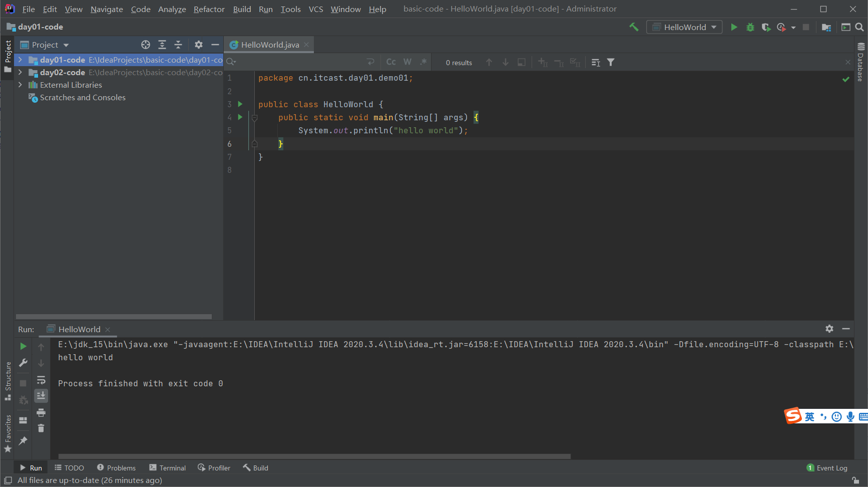Open the Problems tool tab
This screenshot has height=487, width=868.
tap(116, 468)
